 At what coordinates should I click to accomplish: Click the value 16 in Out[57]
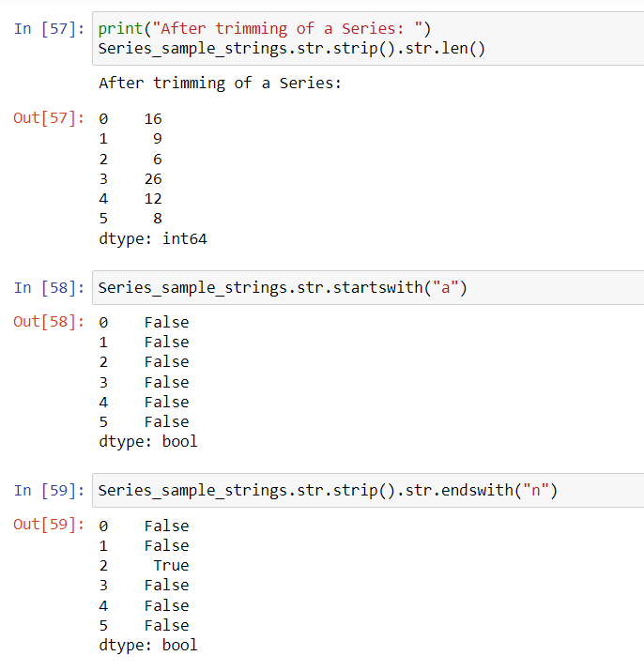[x=153, y=118]
